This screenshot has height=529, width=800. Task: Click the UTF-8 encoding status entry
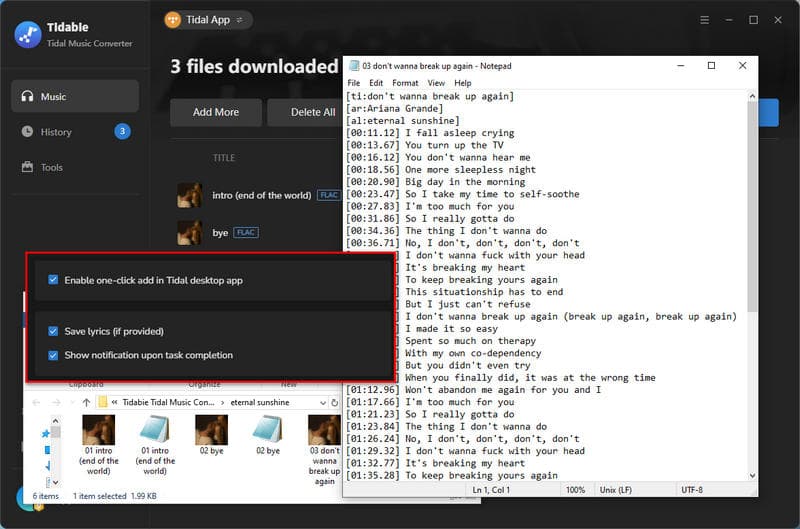pyautogui.click(x=692, y=490)
